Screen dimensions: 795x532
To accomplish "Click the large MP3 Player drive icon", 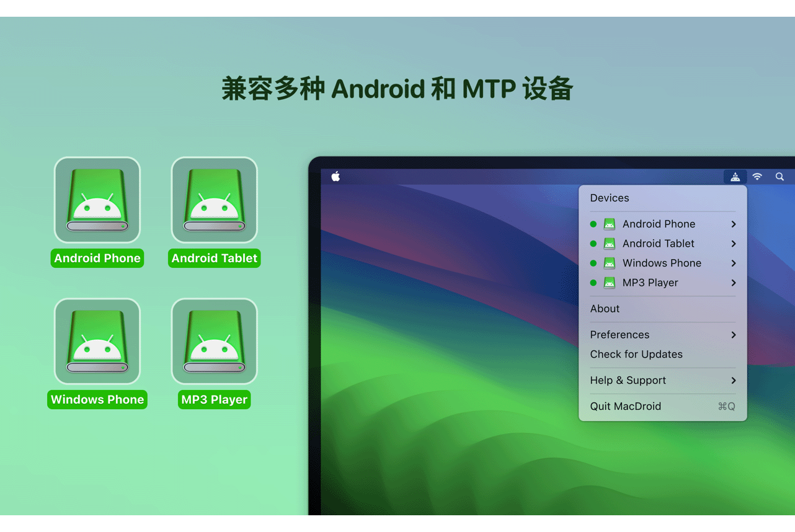I will pyautogui.click(x=215, y=341).
